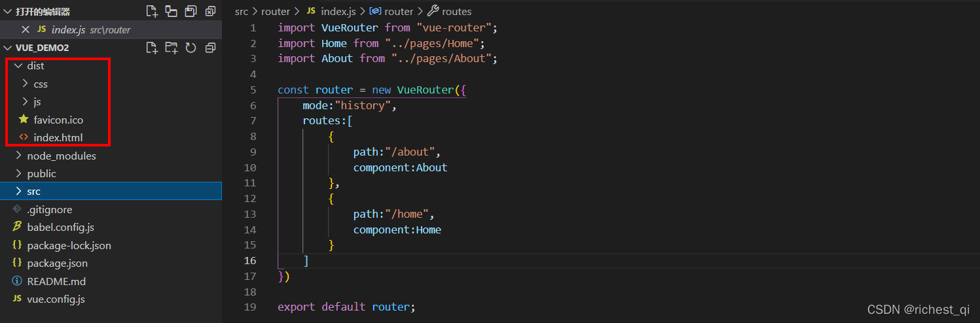Select the routes breadcrumb item
The height and width of the screenshot is (323, 980).
point(456,11)
